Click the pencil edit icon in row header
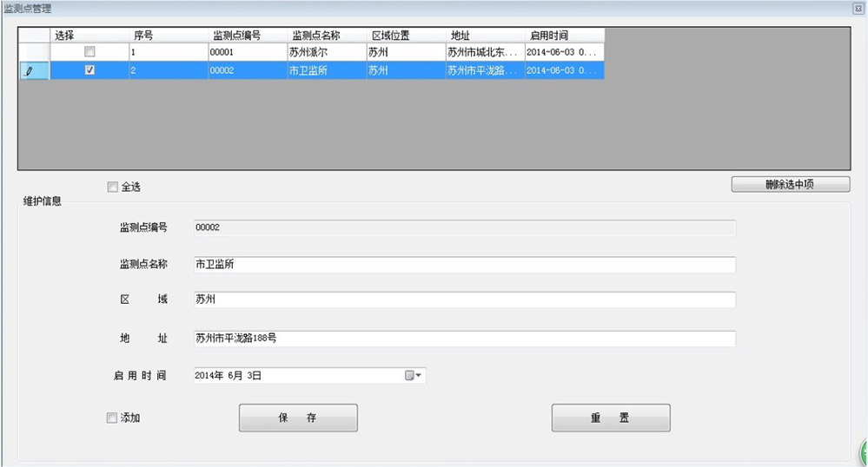 [29, 71]
